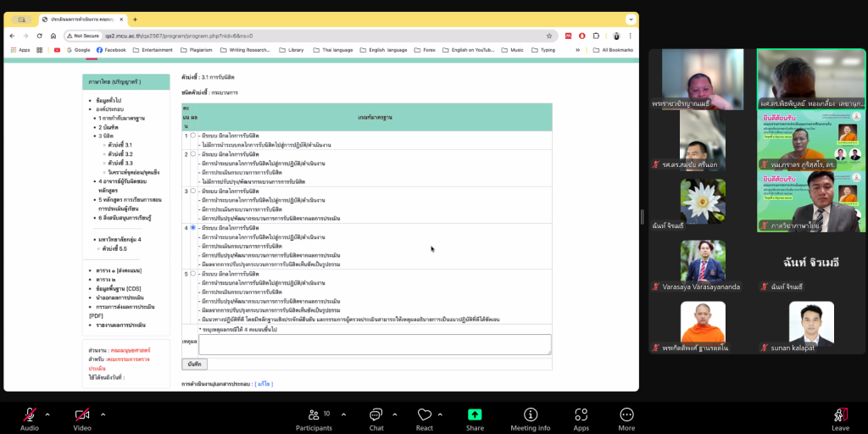Click the Leave meeting button
This screenshot has height=434, width=868.
point(840,419)
